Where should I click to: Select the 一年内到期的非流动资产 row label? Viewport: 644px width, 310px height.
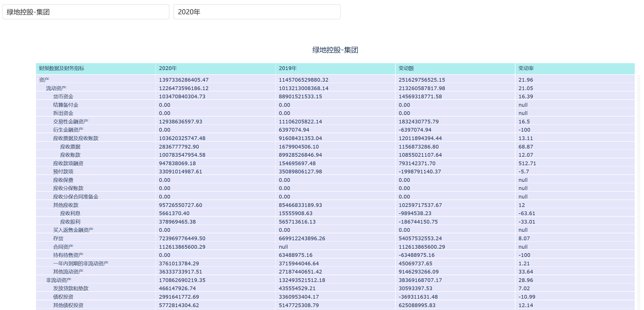coord(81,263)
